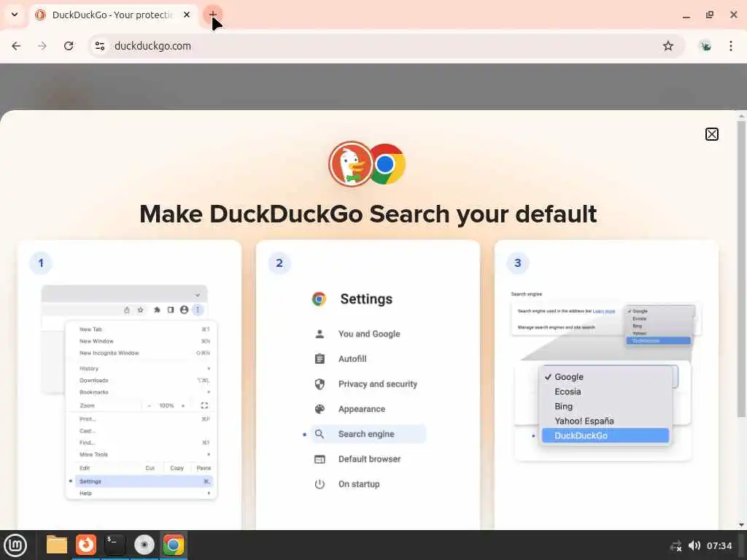The width and height of the screenshot is (747, 560).
Task: Open the Terminal from the taskbar
Action: pos(115,545)
